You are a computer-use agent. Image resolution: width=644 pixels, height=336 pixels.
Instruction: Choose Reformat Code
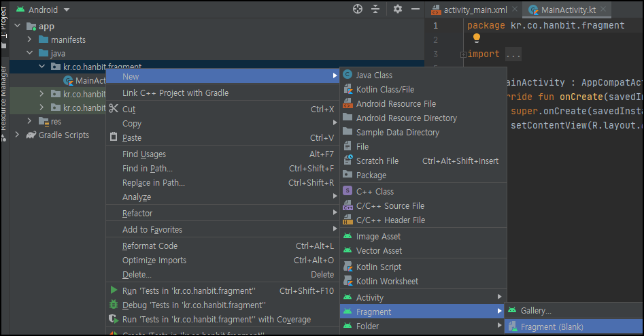pyautogui.click(x=222, y=246)
